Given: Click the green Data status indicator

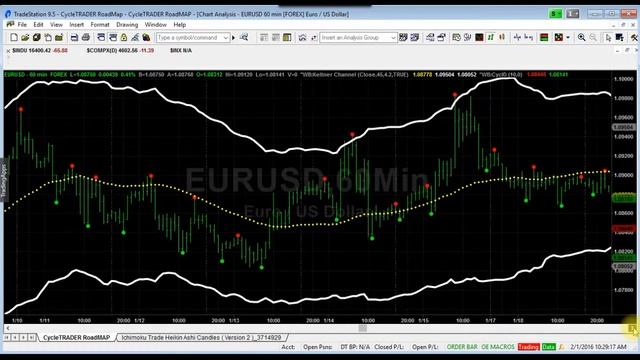Looking at the screenshot, I should pos(549,347).
